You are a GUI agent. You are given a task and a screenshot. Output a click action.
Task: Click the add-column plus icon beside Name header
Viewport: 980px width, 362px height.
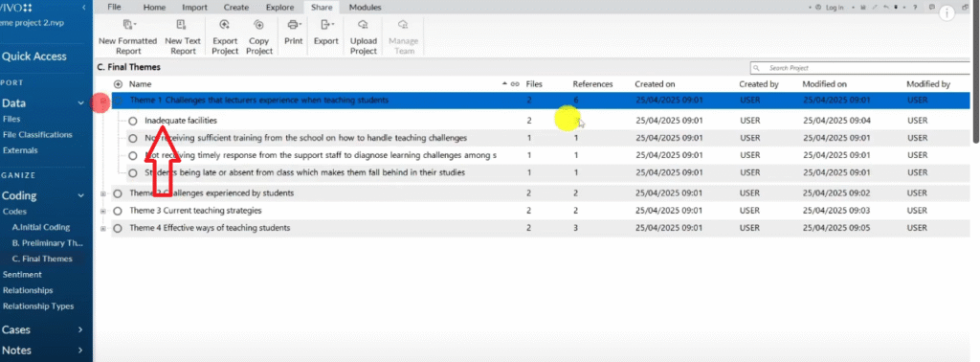pyautogui.click(x=118, y=83)
